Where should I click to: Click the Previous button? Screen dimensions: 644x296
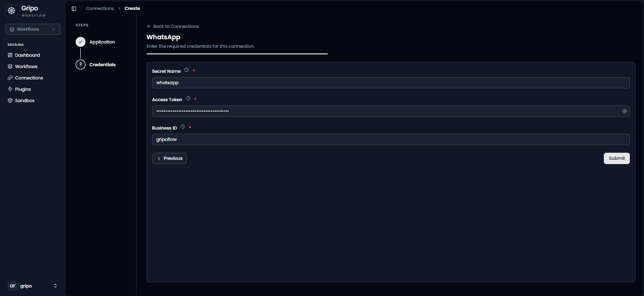point(169,158)
